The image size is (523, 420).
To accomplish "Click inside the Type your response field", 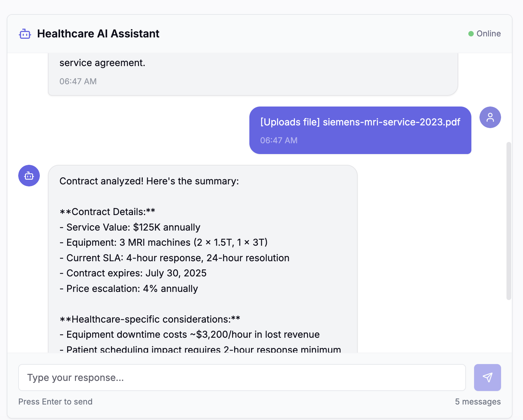I will 242,378.
